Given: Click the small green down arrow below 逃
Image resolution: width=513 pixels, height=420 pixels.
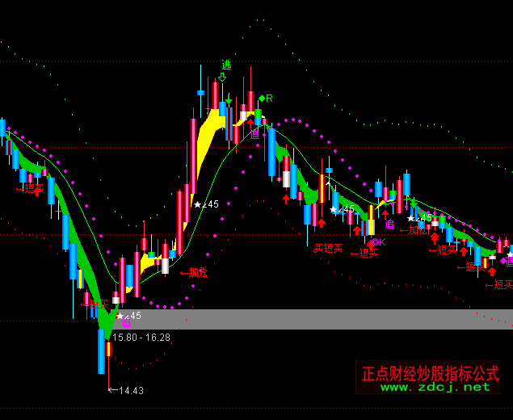Looking at the screenshot, I should (x=222, y=78).
